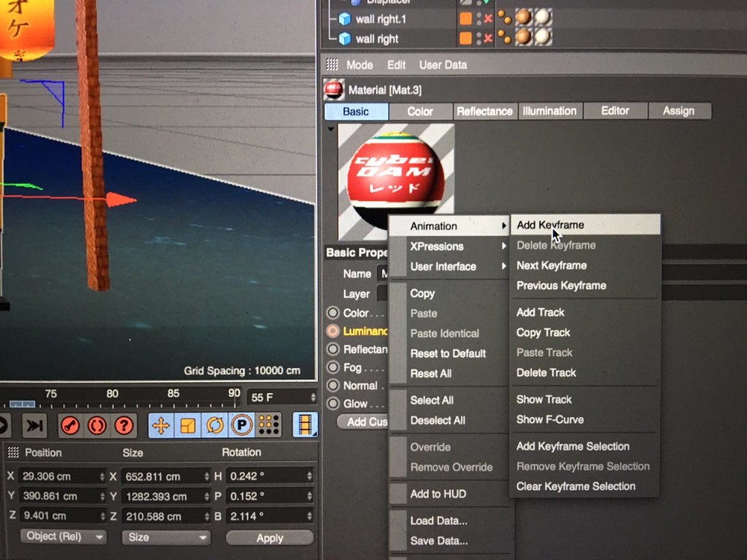The width and height of the screenshot is (747, 560).
Task: Click the Rotation B value field
Action: coord(270,516)
